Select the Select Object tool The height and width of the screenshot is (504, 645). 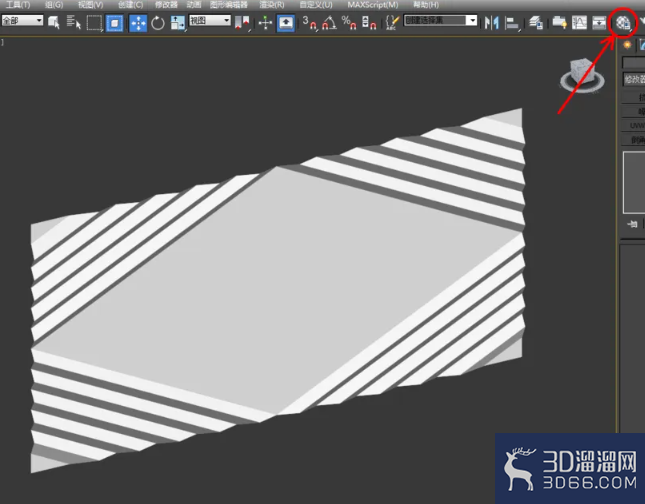[54, 23]
